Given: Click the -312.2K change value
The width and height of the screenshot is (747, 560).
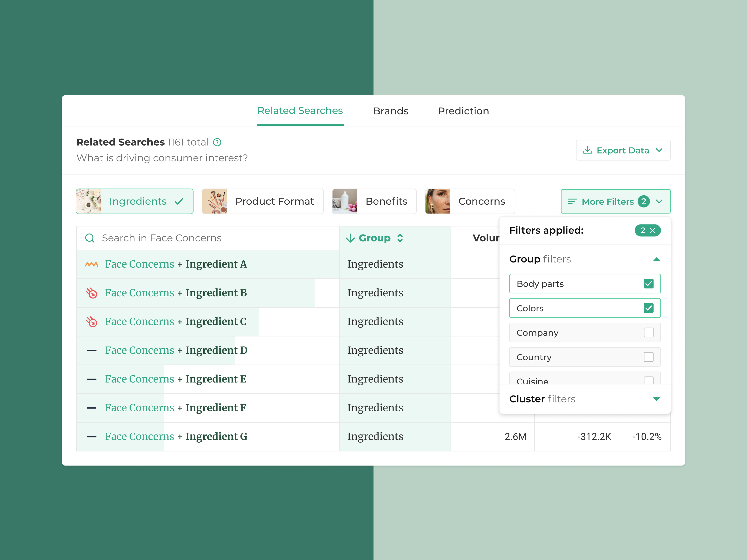Looking at the screenshot, I should pos(594,437).
